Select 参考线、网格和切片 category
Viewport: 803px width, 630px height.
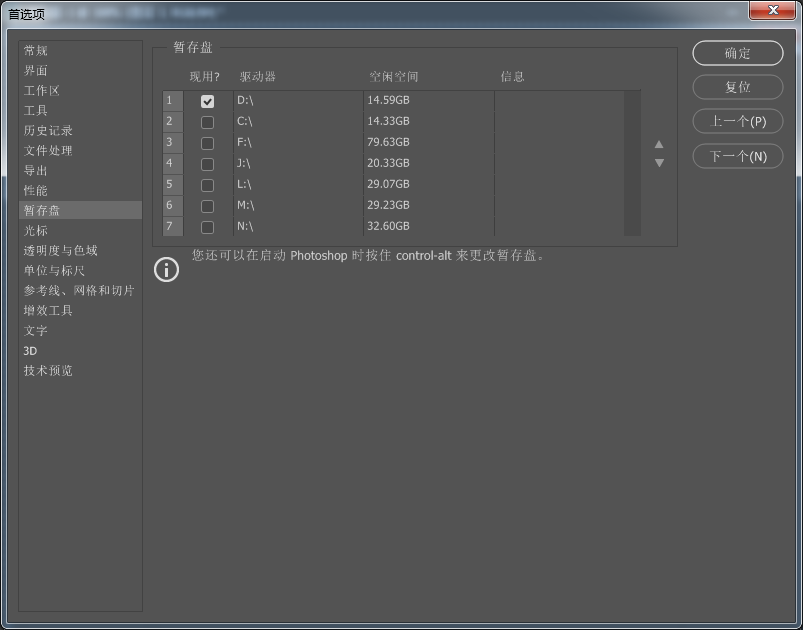coord(80,290)
